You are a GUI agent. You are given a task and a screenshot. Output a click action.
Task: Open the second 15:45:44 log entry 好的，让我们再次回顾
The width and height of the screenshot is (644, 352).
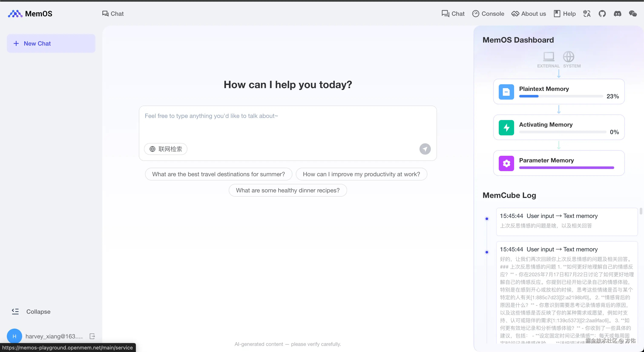click(567, 292)
